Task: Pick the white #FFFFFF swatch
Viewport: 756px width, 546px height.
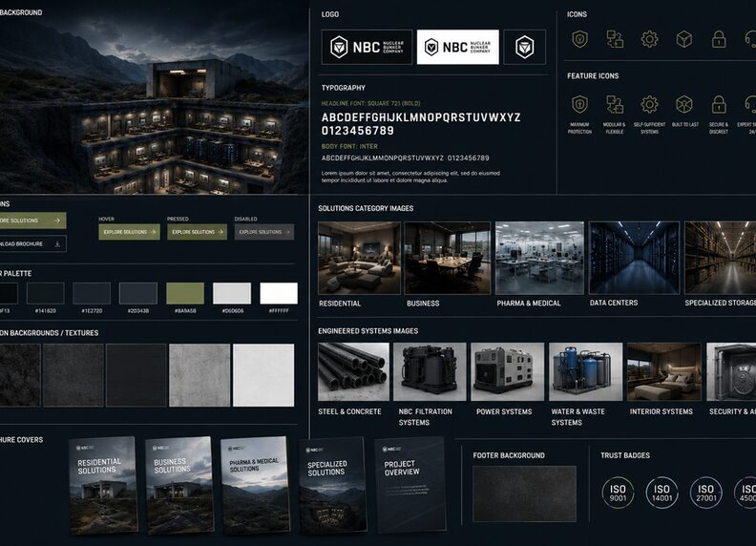Action: tap(279, 293)
